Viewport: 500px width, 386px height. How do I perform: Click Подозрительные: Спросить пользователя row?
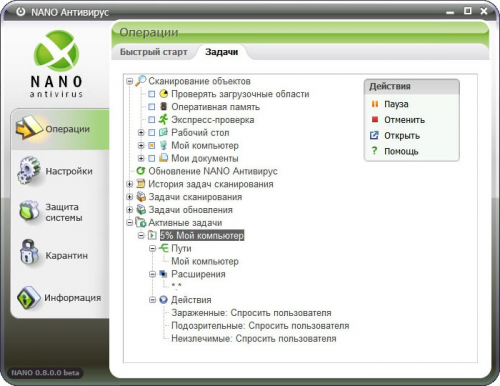click(x=260, y=326)
